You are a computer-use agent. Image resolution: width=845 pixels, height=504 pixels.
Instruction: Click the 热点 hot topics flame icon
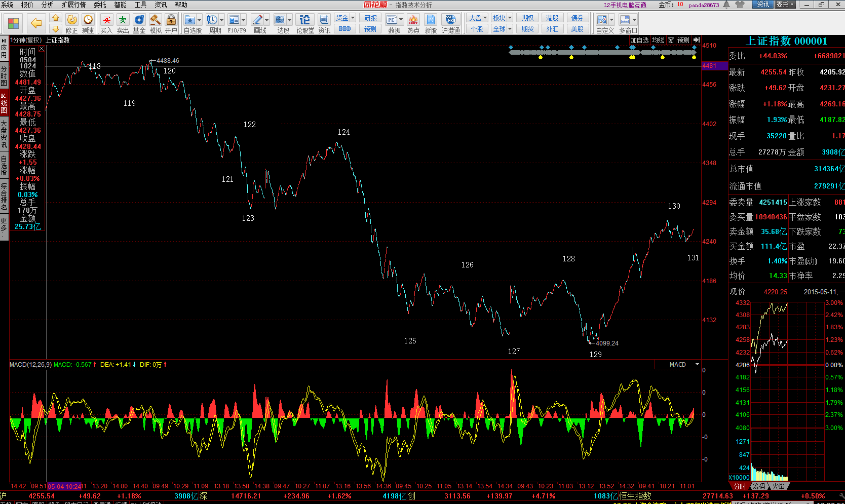413,20
